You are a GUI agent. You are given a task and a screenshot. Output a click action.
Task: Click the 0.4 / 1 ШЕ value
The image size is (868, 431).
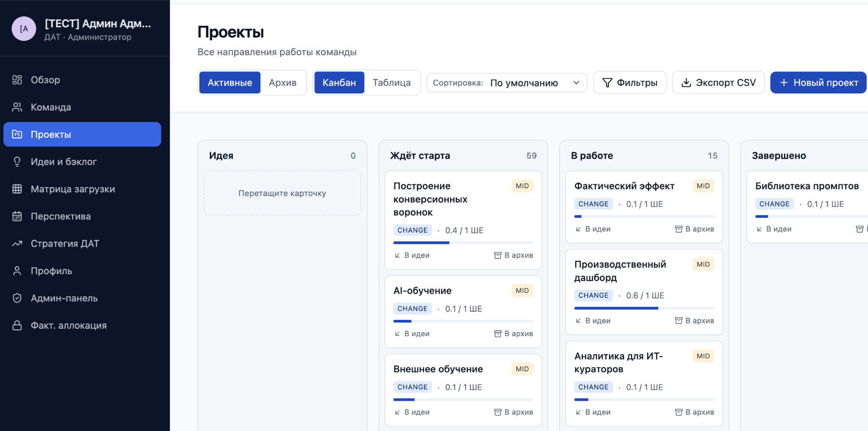tap(464, 230)
